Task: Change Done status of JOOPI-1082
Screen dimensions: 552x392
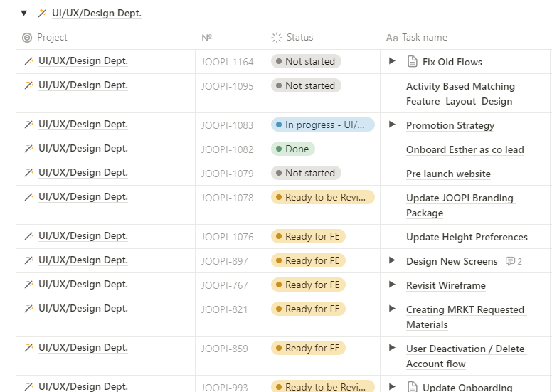Action: pyautogui.click(x=293, y=149)
